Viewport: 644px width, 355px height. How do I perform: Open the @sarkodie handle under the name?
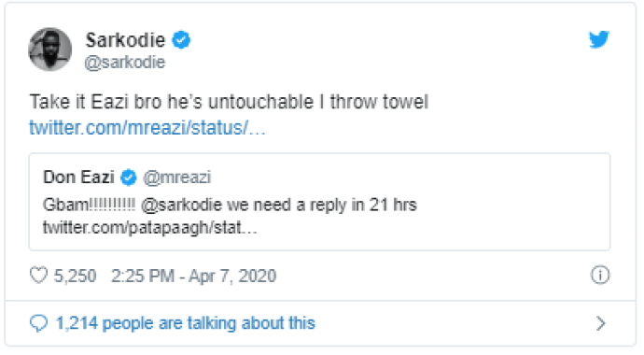tap(125, 63)
